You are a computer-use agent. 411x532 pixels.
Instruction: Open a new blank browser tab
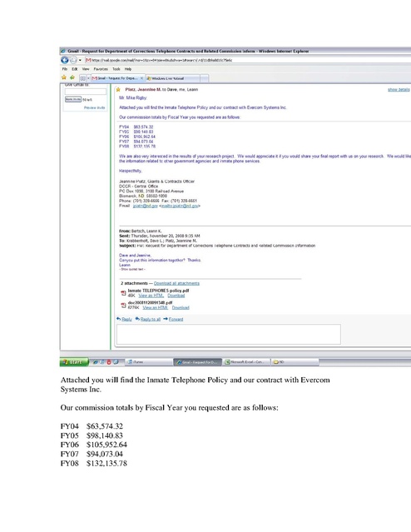point(204,78)
